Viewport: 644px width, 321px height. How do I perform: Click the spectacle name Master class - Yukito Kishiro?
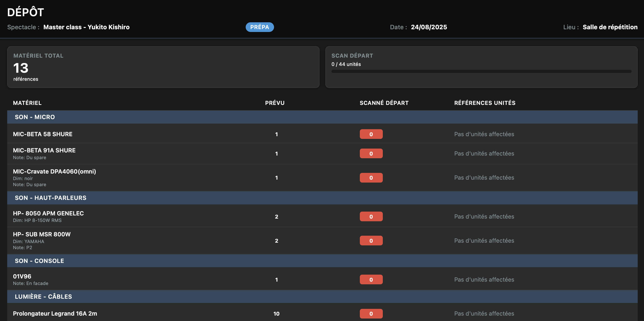86,27
